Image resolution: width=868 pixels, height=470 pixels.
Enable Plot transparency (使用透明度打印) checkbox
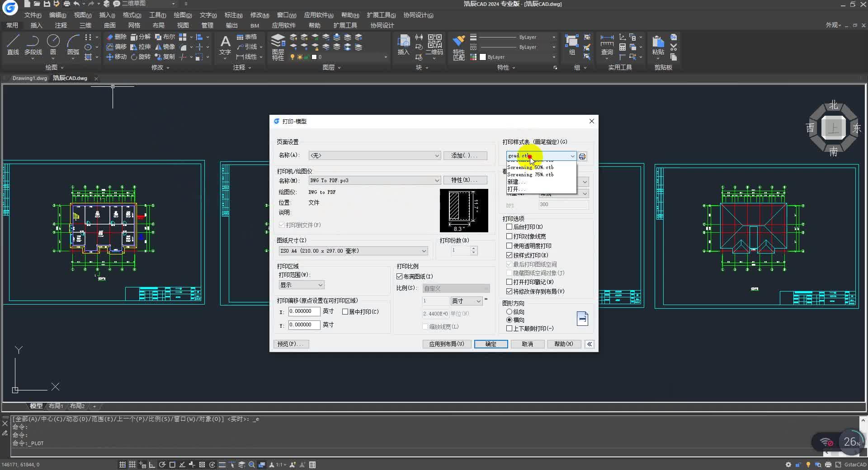pos(509,246)
